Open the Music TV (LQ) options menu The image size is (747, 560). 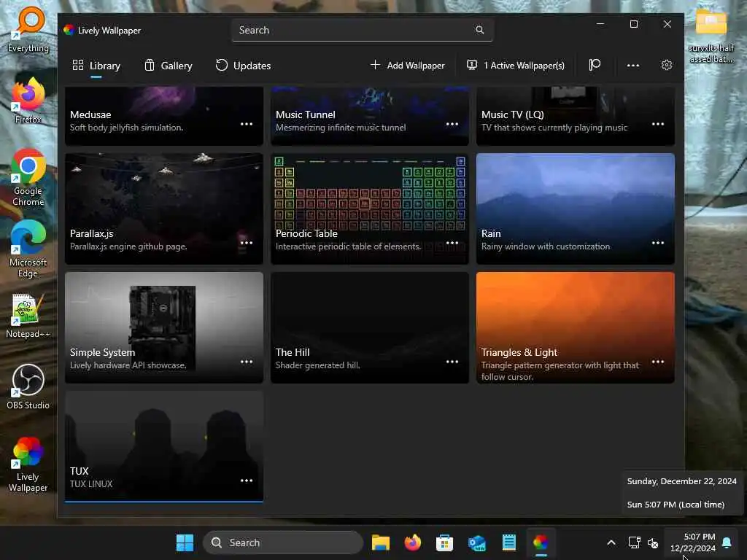point(658,124)
